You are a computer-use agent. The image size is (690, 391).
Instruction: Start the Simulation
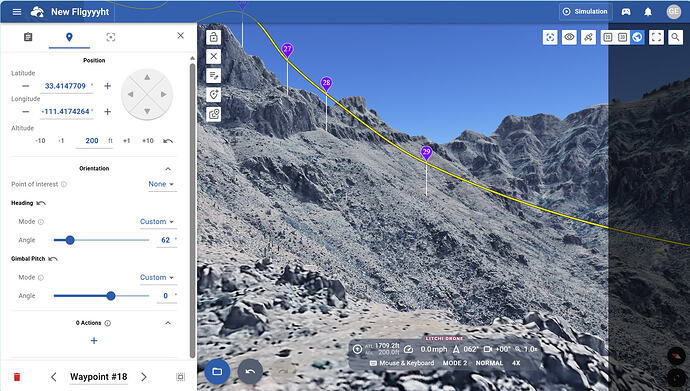(585, 12)
